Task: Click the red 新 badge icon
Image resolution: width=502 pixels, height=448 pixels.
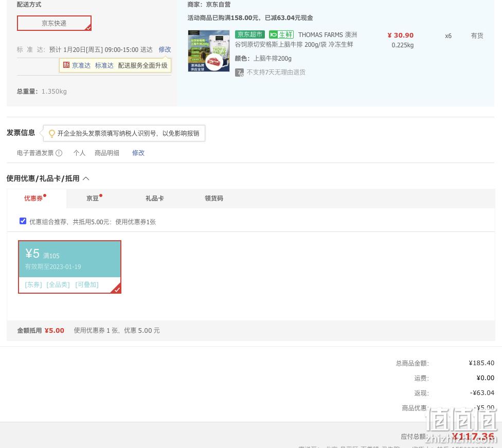Action: pyautogui.click(x=66, y=65)
